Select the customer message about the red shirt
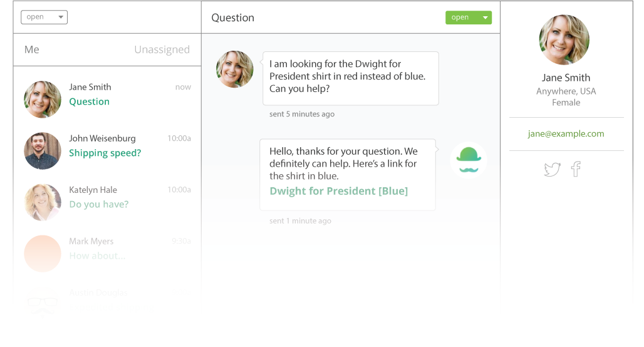Viewport: 644px width, 347px height. [x=351, y=78]
